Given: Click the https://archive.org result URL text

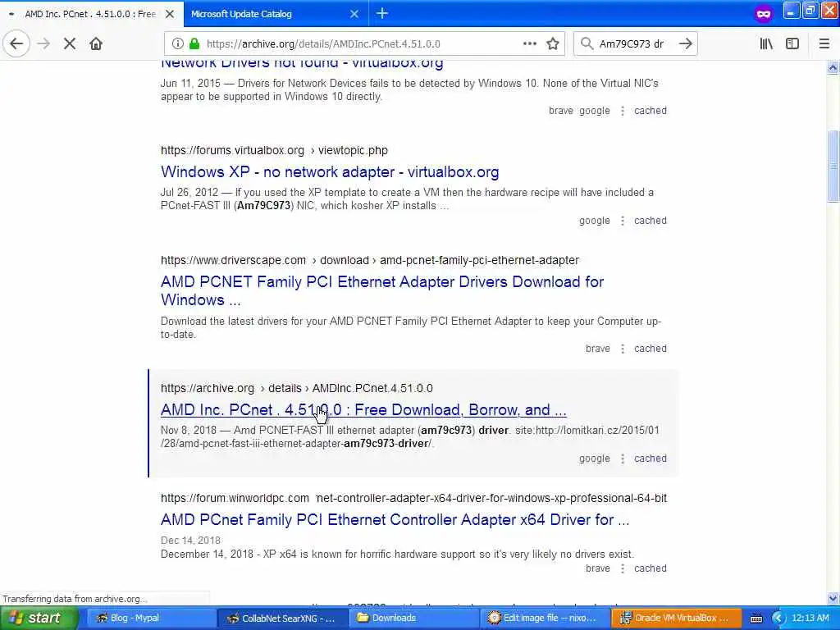Looking at the screenshot, I should 208,388.
